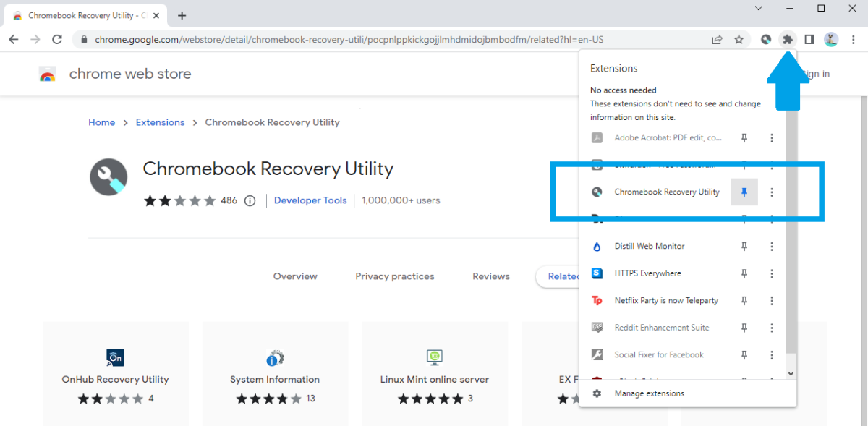Click the Social Fixer for Facebook icon
868x426 pixels.
click(x=597, y=355)
